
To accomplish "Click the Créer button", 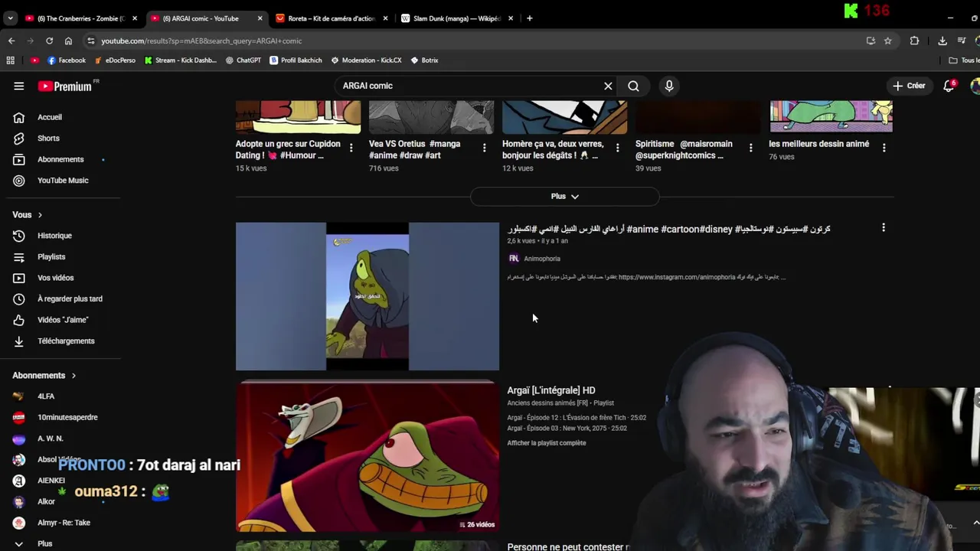I will 909,86.
